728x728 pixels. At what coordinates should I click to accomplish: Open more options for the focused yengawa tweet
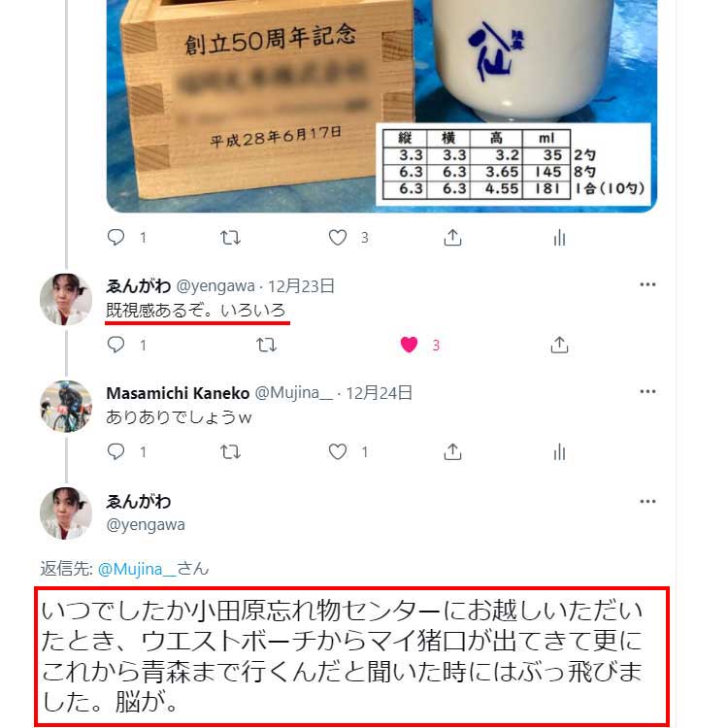[647, 502]
